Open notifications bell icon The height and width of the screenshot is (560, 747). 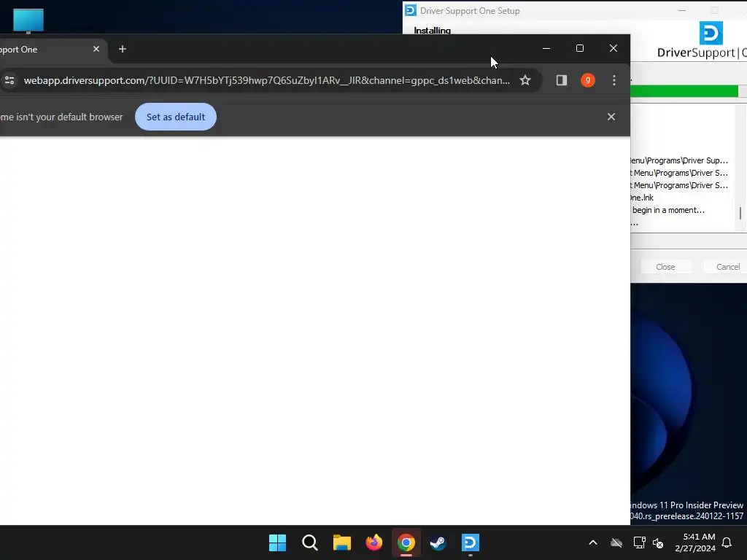point(727,542)
